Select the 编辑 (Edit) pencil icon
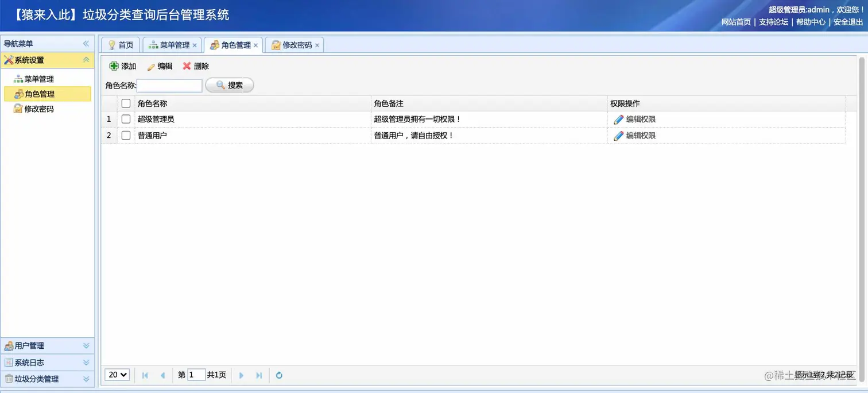868x393 pixels. coord(150,65)
